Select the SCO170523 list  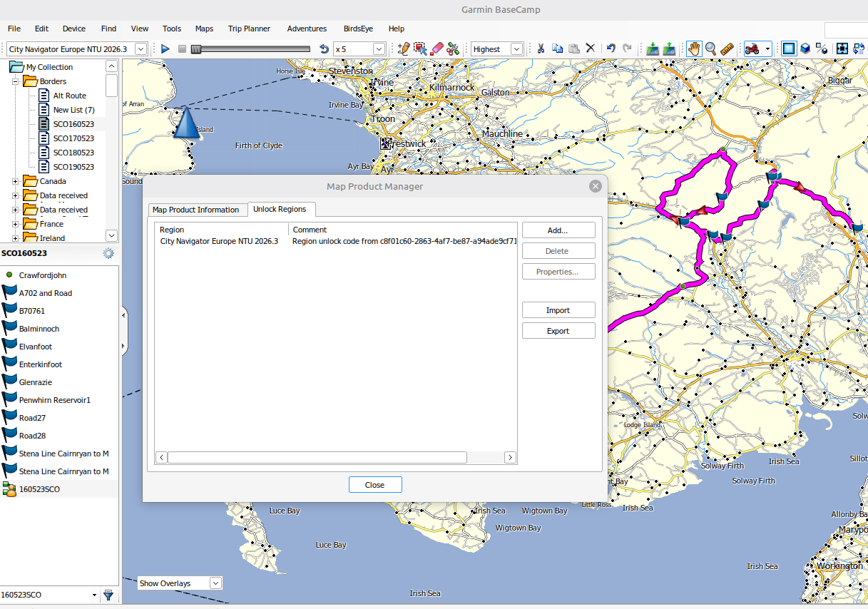pyautogui.click(x=73, y=138)
